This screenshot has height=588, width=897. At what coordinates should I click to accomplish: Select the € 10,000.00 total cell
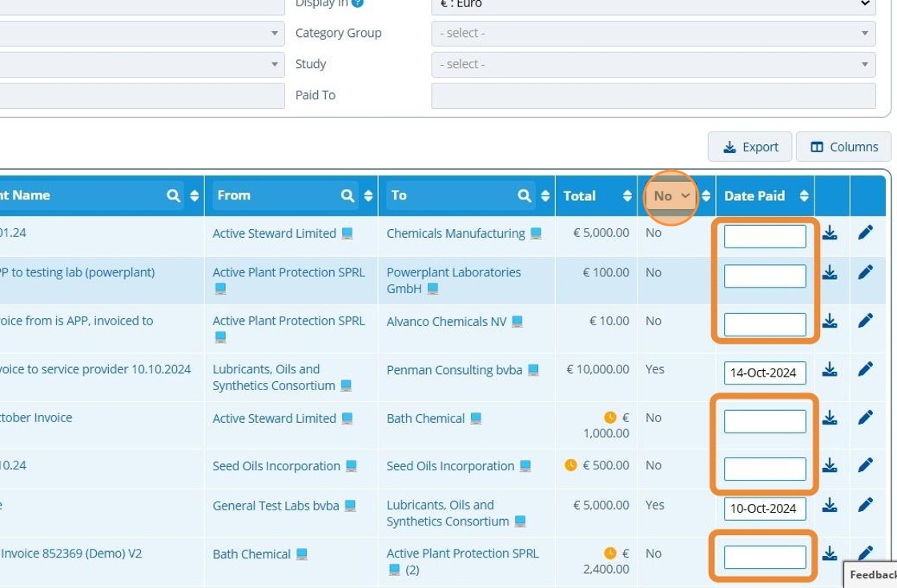[597, 369]
